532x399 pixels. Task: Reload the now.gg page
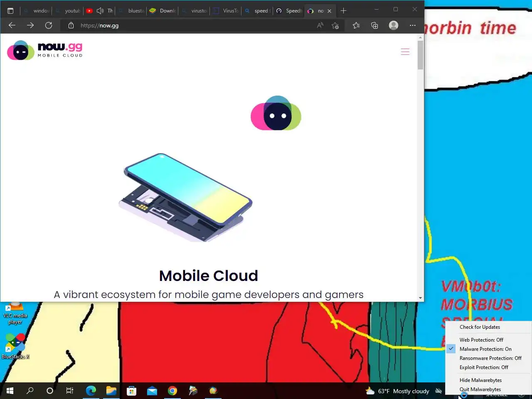coord(49,25)
